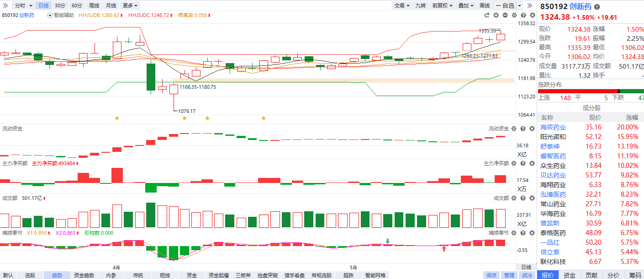The height and width of the screenshot is (279, 644).
Task: Select the 资金趋势 bottom tab
Action: pos(84,275)
